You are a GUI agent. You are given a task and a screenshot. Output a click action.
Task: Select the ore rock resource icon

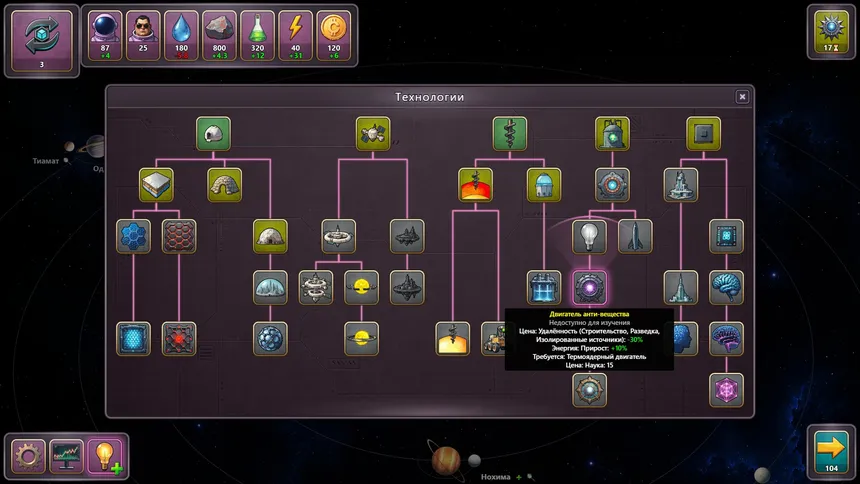(x=219, y=35)
